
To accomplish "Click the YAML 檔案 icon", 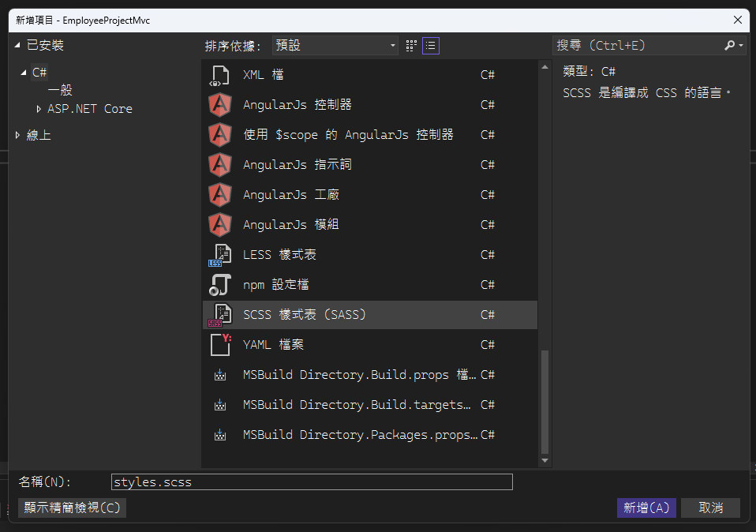I will click(221, 345).
